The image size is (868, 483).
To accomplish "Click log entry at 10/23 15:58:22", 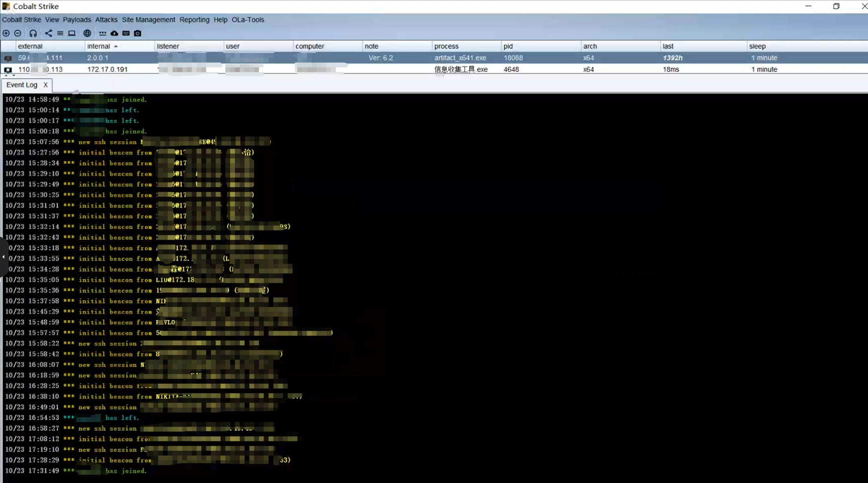I will (x=132, y=344).
